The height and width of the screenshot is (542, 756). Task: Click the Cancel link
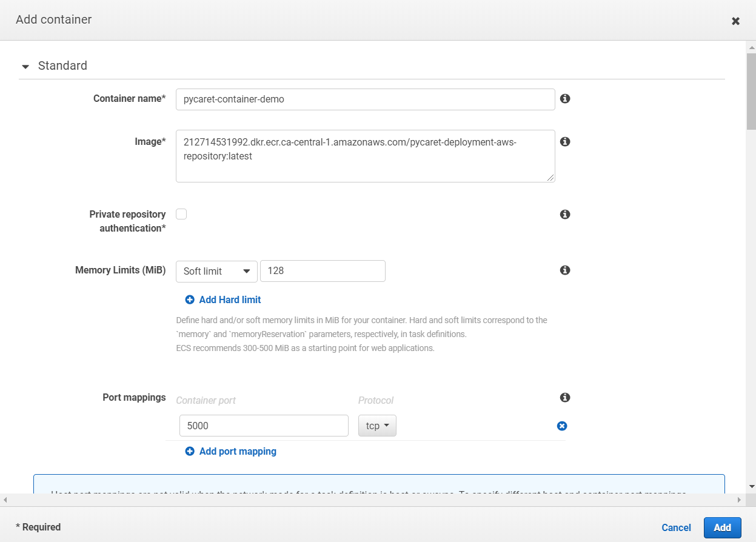click(676, 527)
